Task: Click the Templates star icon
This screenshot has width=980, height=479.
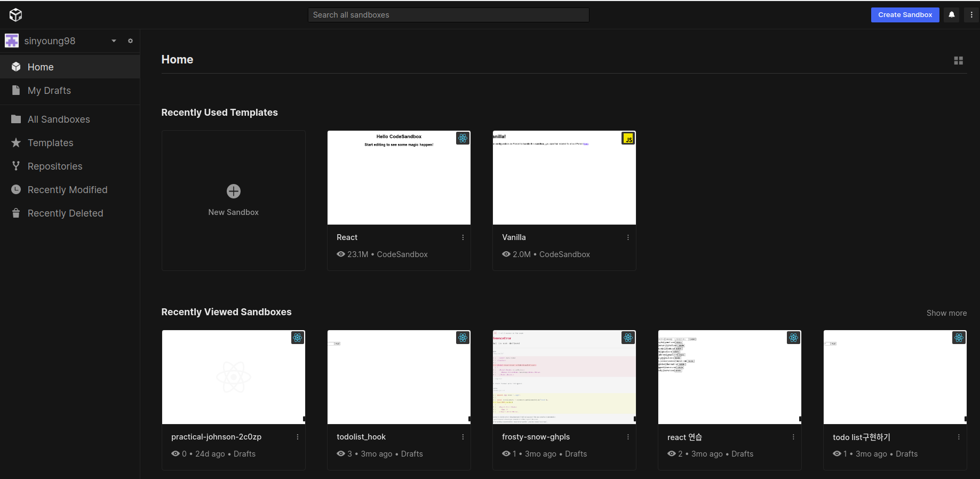Action: [x=16, y=142]
